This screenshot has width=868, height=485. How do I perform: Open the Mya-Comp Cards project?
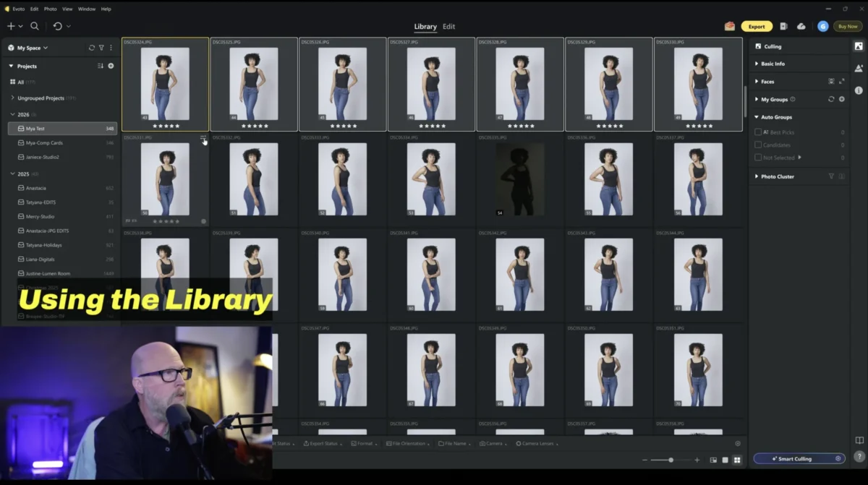[62, 142]
